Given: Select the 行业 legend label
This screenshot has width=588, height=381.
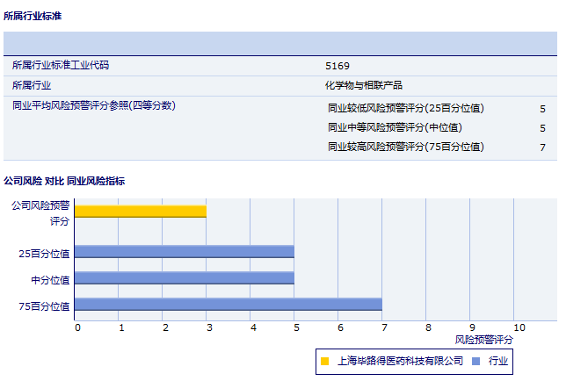Looking at the screenshot, I should [498, 361].
